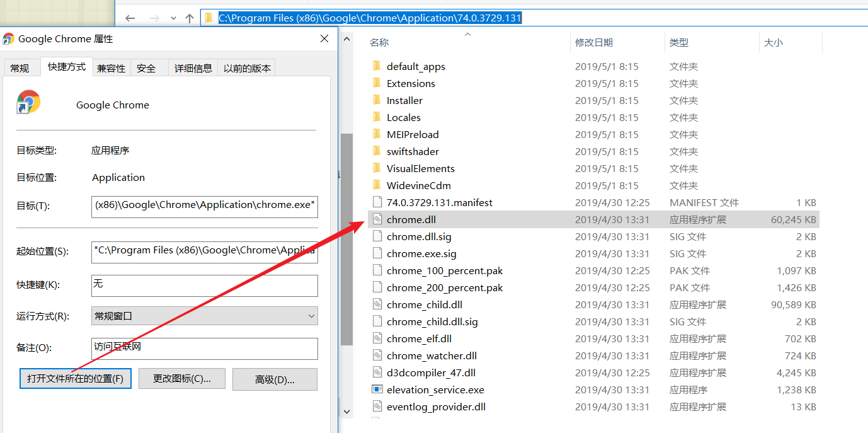Image resolution: width=868 pixels, height=433 pixels.
Task: Click the chrome.dll file icon
Action: (x=377, y=219)
